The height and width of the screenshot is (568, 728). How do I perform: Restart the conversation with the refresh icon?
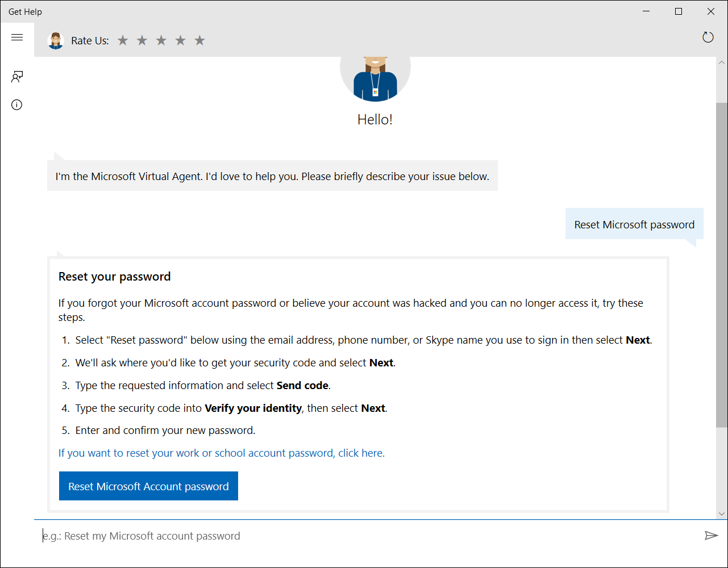708,37
